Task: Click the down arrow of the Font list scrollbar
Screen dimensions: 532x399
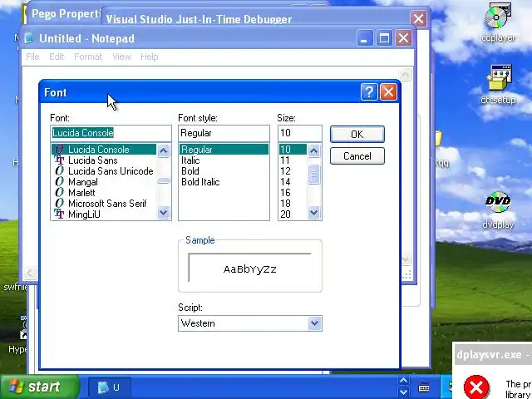Action: tap(164, 213)
